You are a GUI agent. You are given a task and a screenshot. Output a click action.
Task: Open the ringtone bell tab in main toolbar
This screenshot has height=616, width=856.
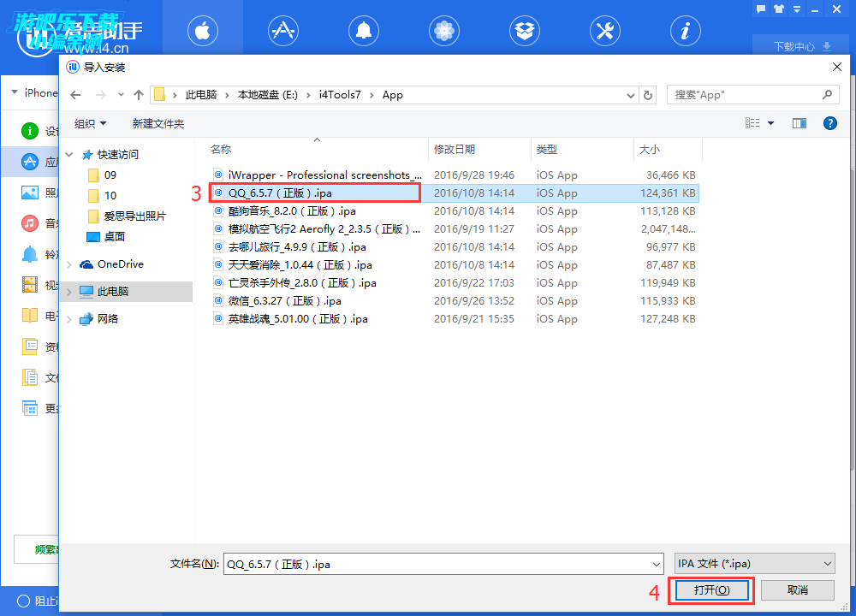click(364, 31)
